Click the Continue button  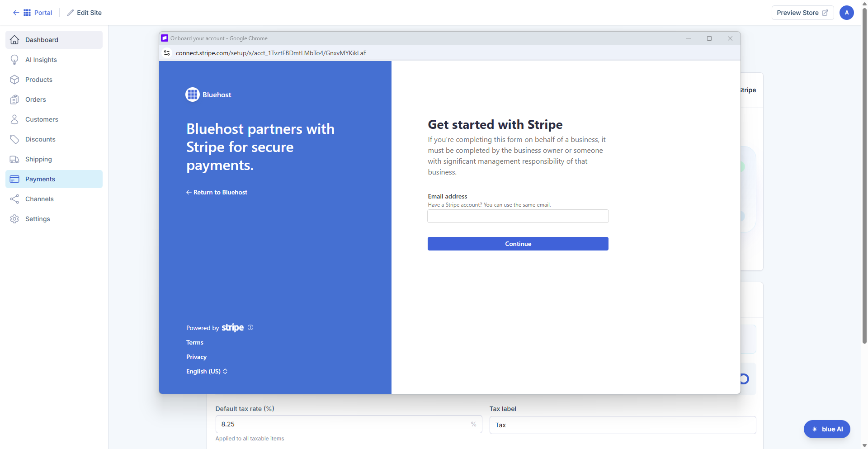click(518, 244)
